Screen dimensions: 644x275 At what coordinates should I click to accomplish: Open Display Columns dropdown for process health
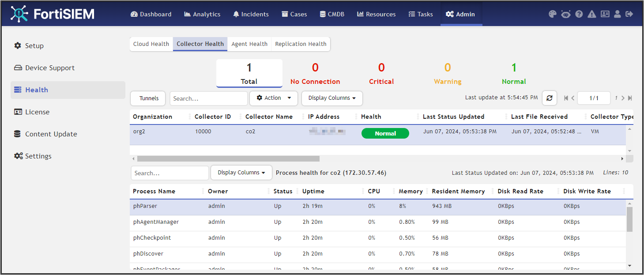[x=241, y=173]
